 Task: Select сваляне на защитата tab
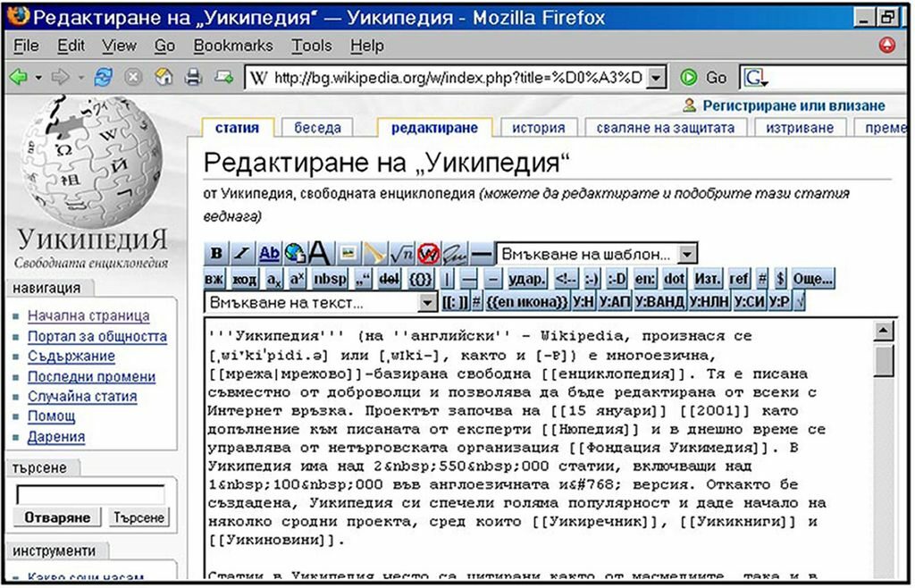coord(665,128)
